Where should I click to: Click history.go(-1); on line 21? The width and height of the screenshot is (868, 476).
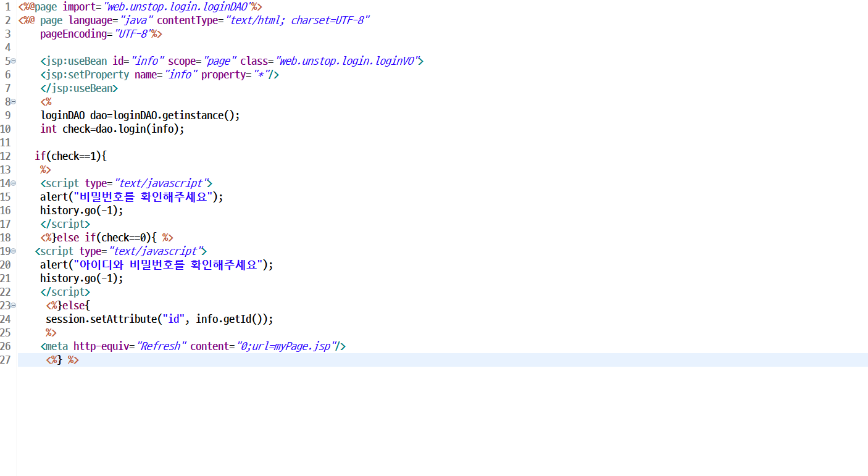pyautogui.click(x=81, y=278)
